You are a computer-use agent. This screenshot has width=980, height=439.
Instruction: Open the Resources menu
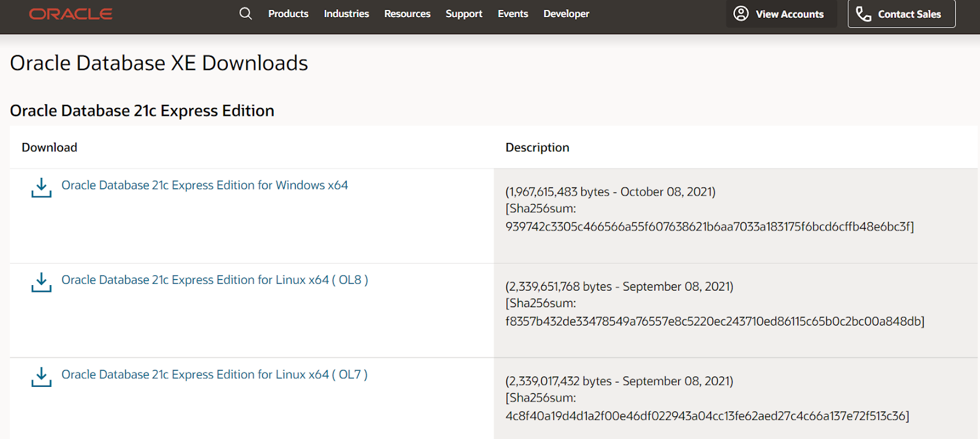tap(407, 13)
